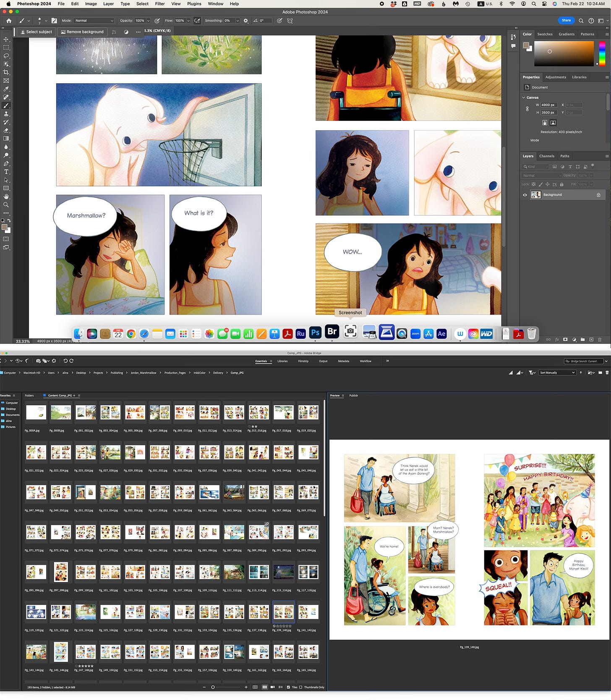Select the Eraser tool

[6, 131]
